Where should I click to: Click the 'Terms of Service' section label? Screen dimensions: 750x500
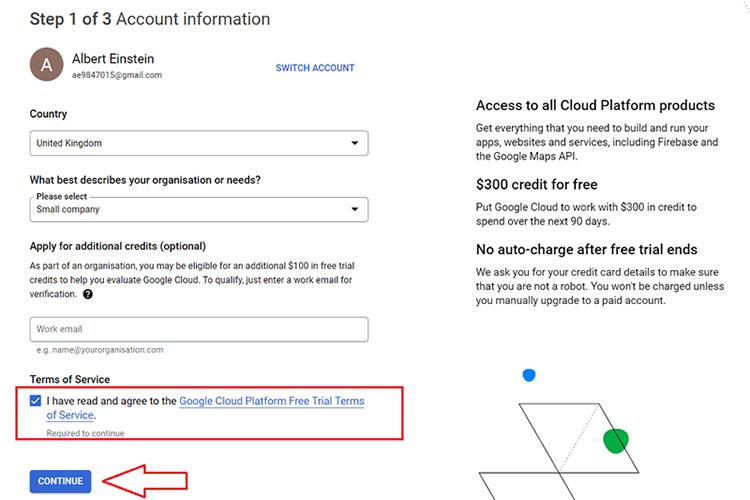click(x=70, y=379)
